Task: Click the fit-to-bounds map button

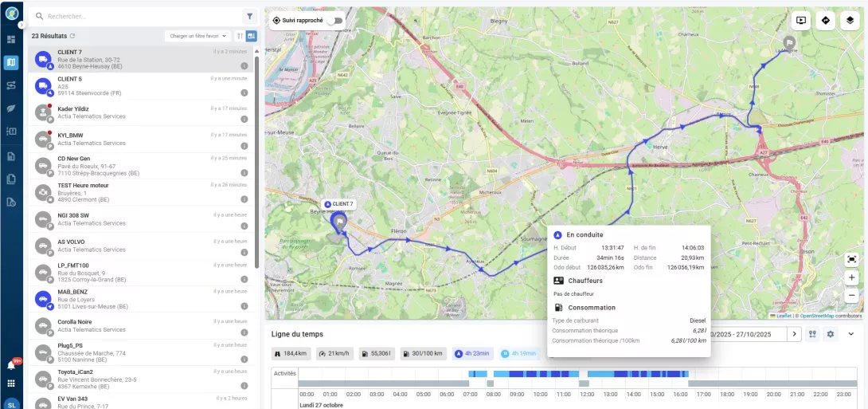Action: (x=851, y=259)
